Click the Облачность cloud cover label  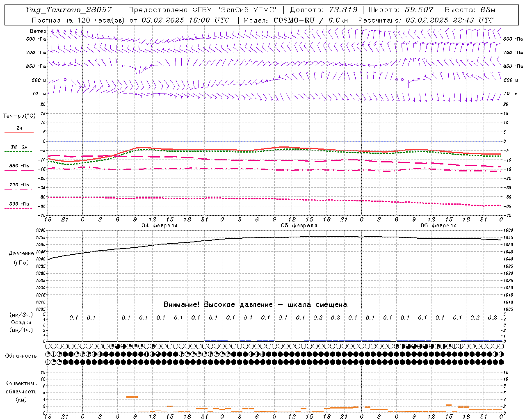point(21,356)
